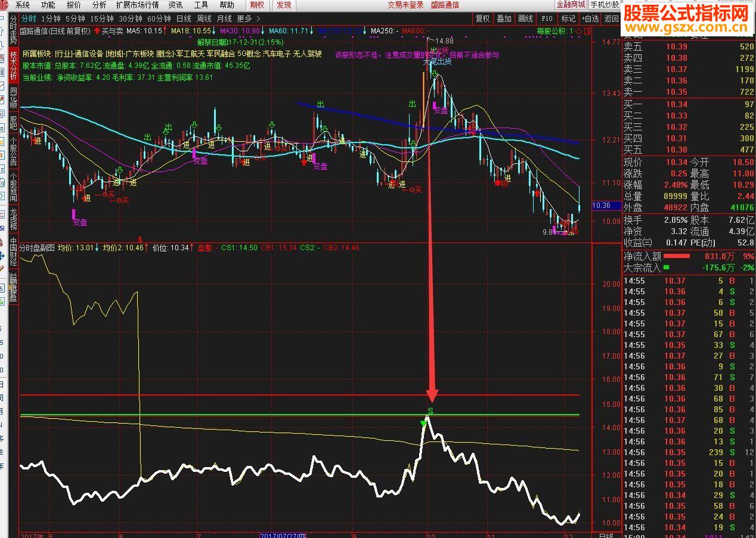The height and width of the screenshot is (538, 756).
Task: Open the F10 company info
Action: [547, 19]
